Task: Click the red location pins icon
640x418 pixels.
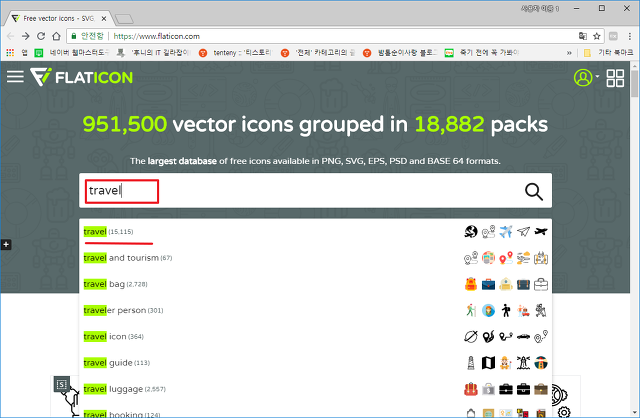Action: 506,258
